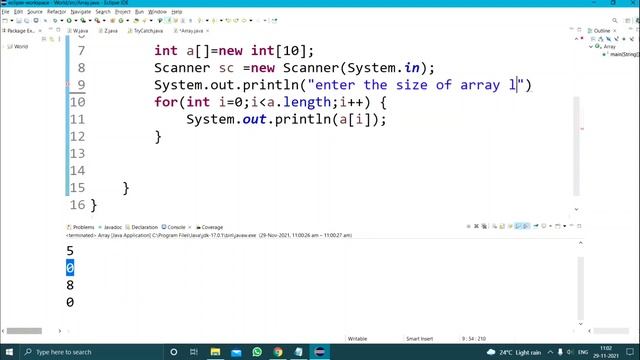Click the Windows Start button
Screen dimensions: 640x360
tap(9, 352)
